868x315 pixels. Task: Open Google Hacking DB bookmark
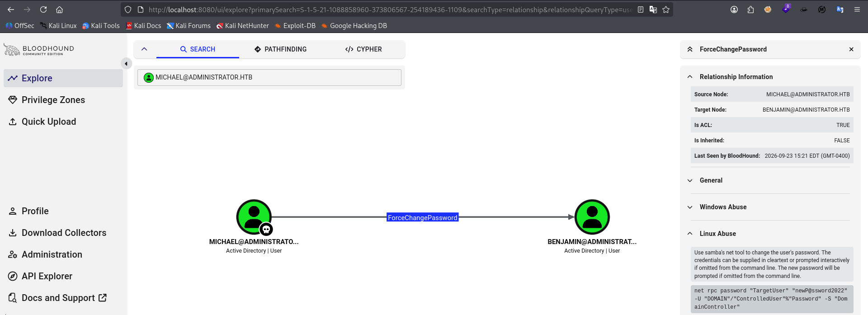[x=354, y=26]
